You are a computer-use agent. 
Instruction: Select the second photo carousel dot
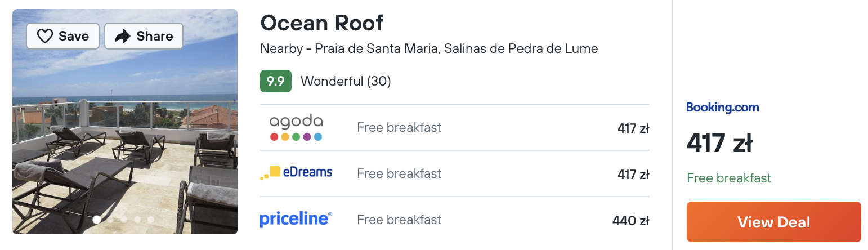(x=111, y=220)
